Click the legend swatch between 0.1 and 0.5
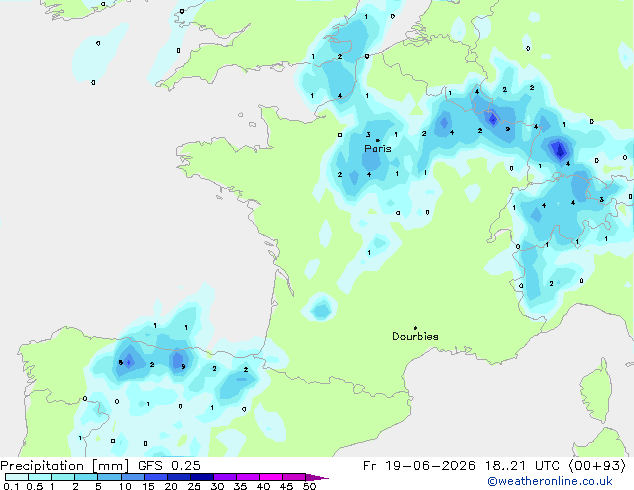 pos(17,477)
